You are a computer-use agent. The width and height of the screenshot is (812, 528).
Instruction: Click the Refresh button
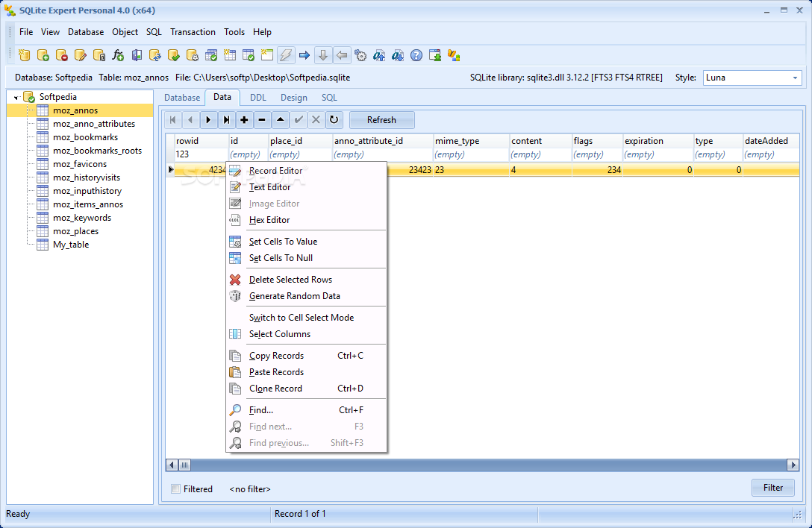tap(381, 120)
